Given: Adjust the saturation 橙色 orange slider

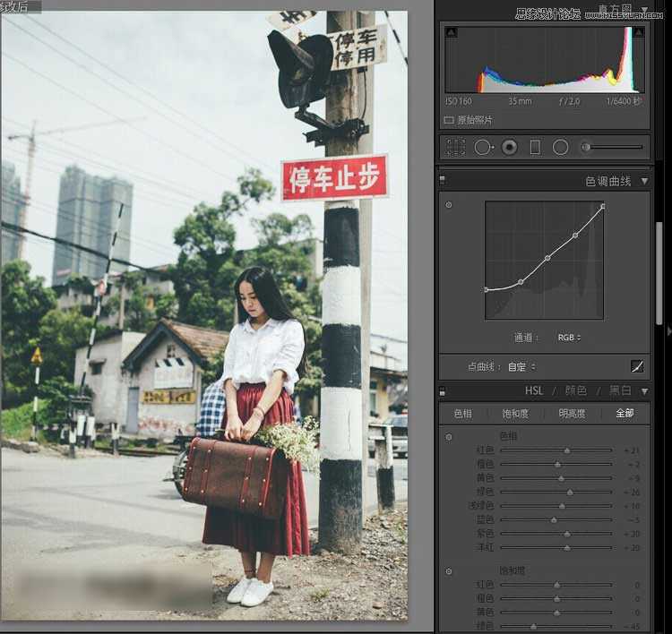Looking at the screenshot, I should [556, 599].
